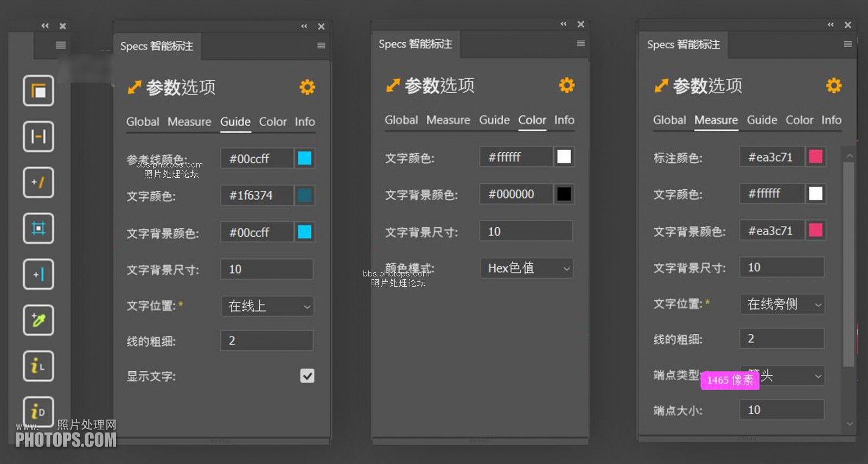Click the Specs 智能标注 title tab in Guide panel

pyautogui.click(x=157, y=46)
